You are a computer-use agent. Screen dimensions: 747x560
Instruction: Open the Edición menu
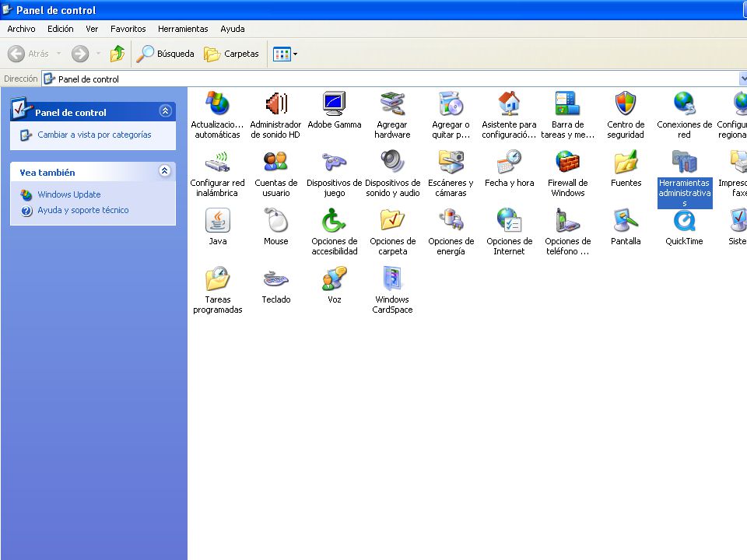[x=61, y=29]
